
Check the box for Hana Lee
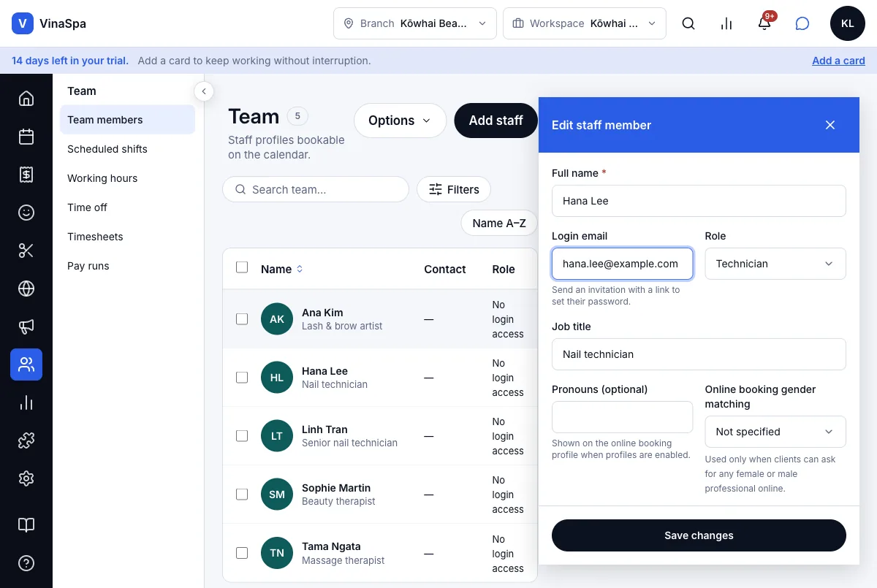click(242, 378)
